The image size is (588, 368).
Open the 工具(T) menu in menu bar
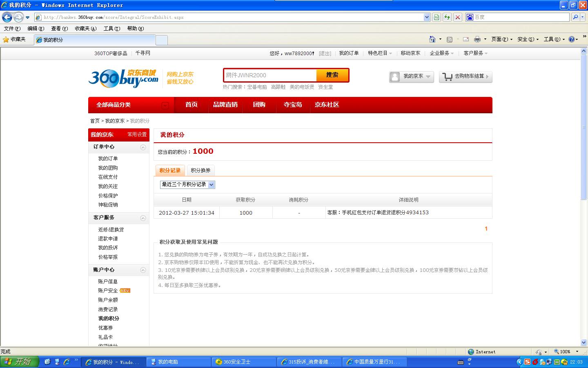tap(111, 28)
